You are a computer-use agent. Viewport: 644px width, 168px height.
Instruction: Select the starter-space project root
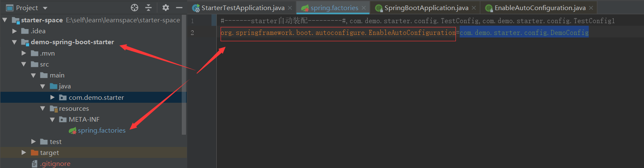point(42,20)
